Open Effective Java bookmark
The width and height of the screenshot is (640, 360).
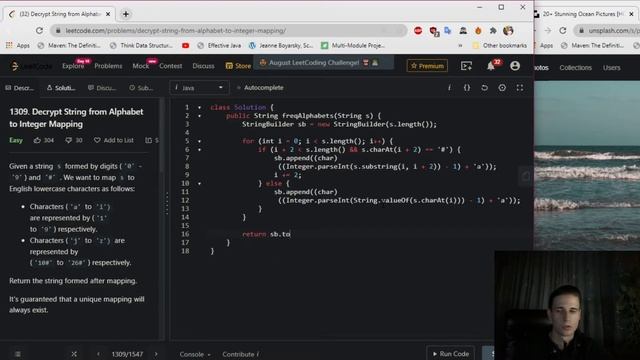[219, 45]
